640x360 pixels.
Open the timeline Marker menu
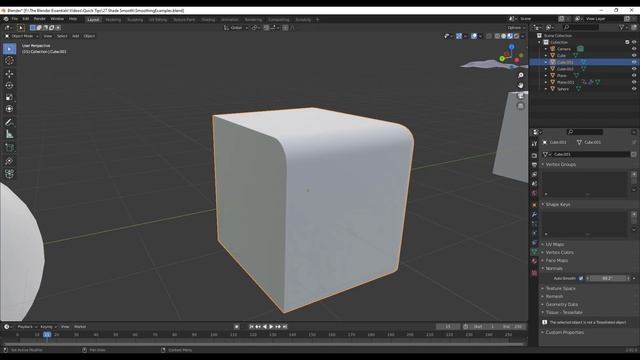click(x=80, y=327)
